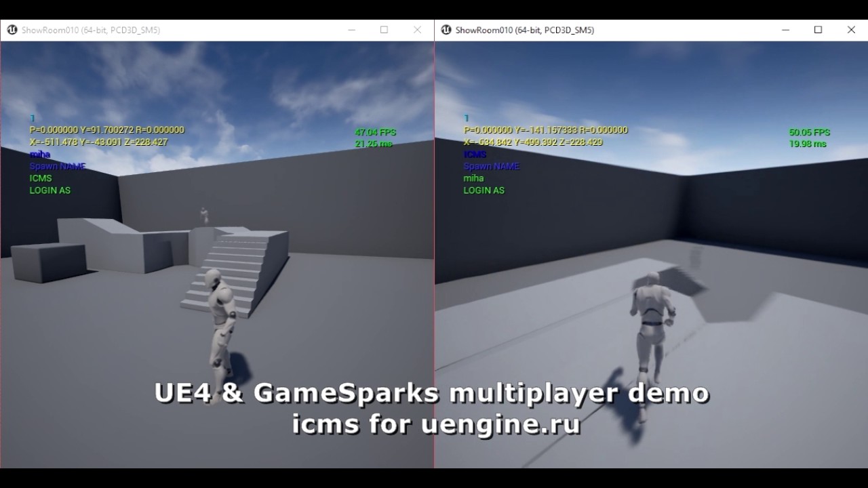This screenshot has width=868, height=488.
Task: Click the 50.05 FPS readout
Action: pos(809,132)
